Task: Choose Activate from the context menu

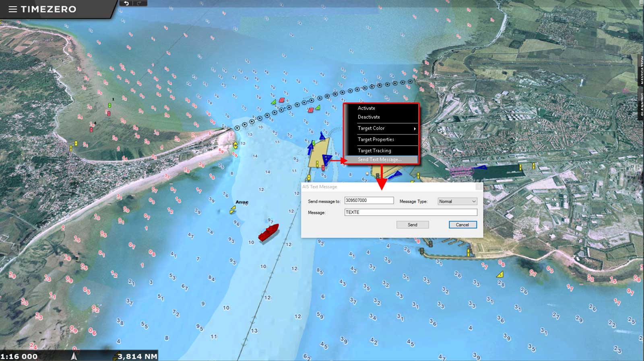Action: tap(366, 108)
